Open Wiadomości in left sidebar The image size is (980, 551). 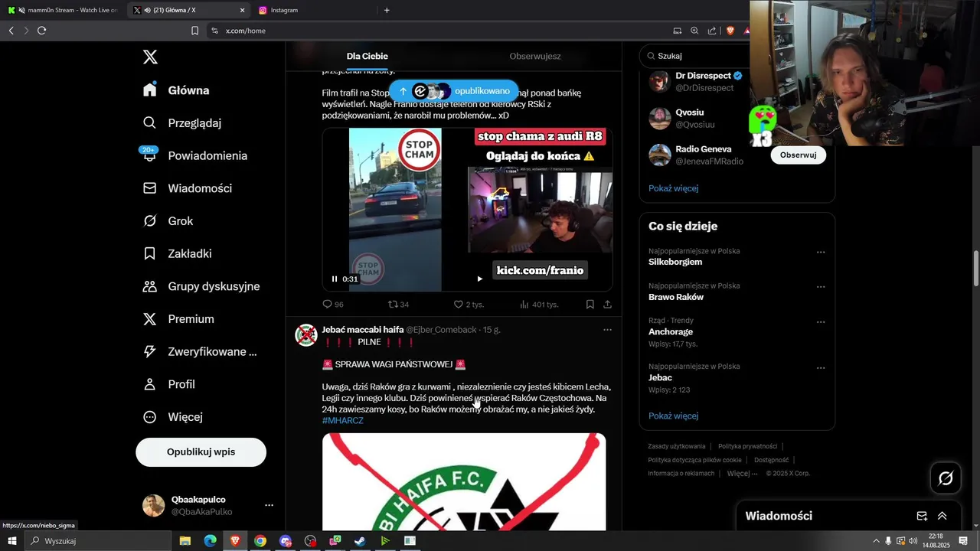click(188, 188)
